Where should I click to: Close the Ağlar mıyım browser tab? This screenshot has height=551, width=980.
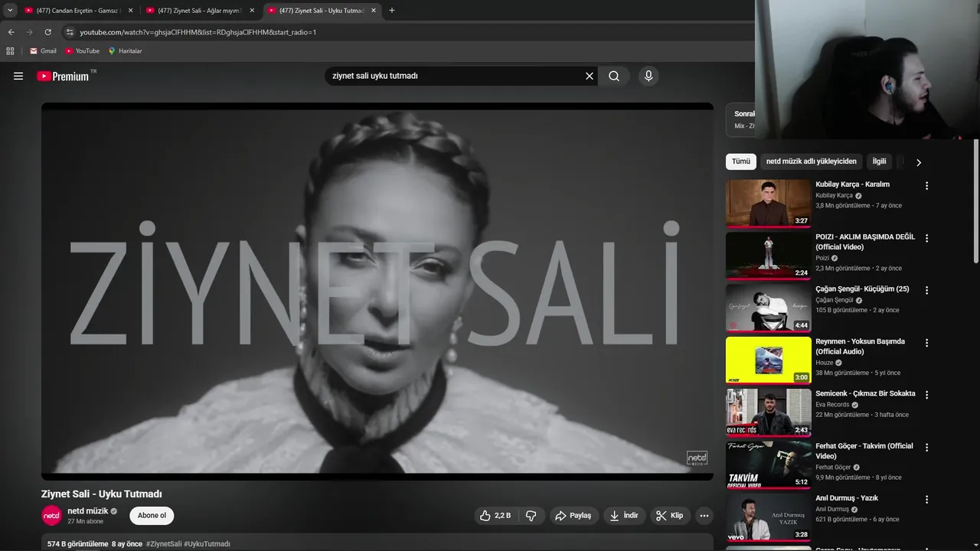[x=252, y=11]
